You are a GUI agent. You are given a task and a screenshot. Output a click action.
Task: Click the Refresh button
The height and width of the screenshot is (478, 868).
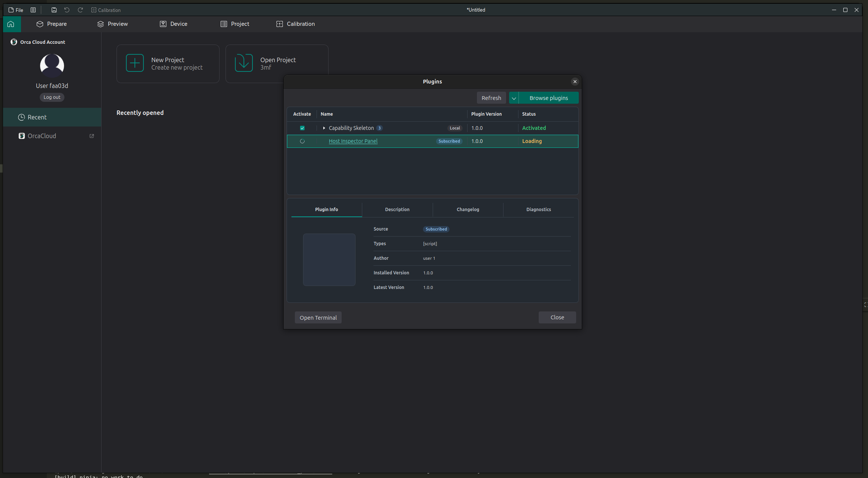coord(491,98)
